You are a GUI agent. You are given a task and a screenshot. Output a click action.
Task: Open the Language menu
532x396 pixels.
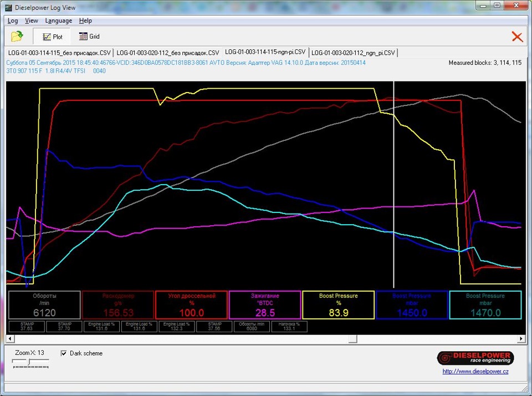[x=58, y=21]
